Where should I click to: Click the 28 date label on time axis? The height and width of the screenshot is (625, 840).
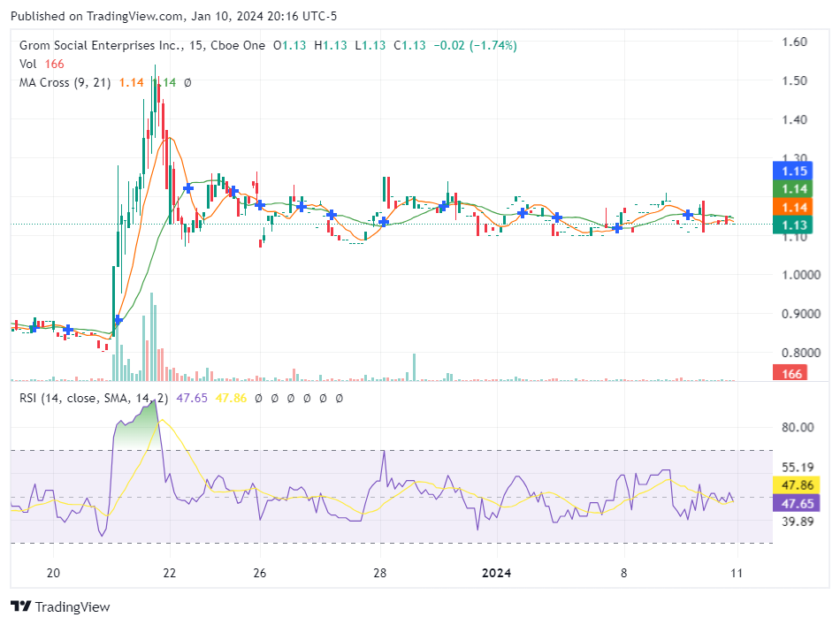[380, 572]
